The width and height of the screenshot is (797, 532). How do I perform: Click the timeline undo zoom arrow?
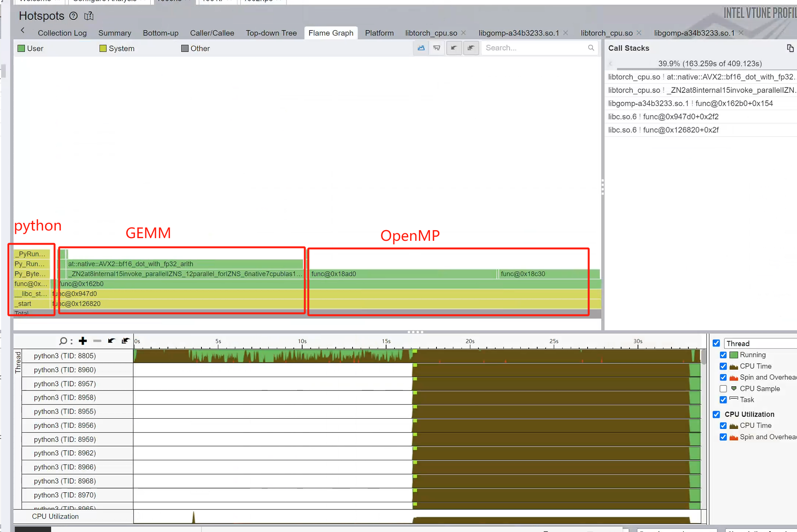pos(111,341)
